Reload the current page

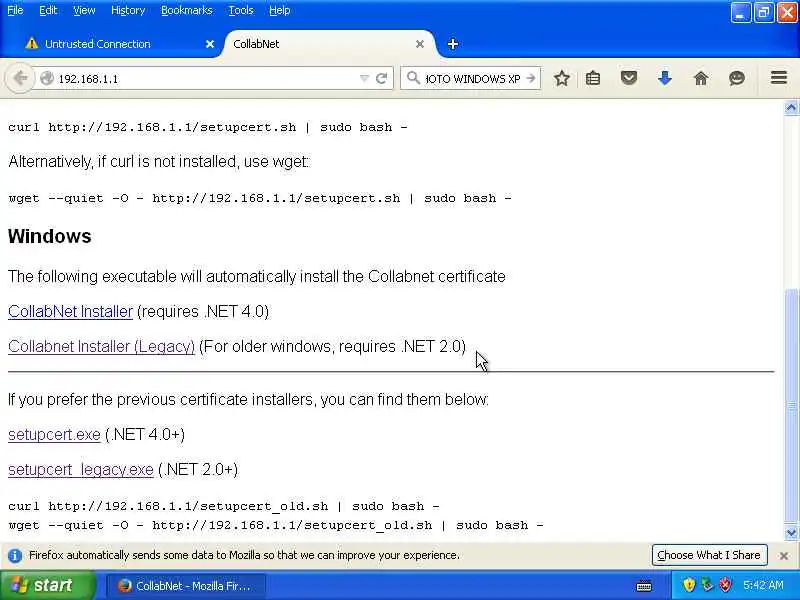click(x=381, y=79)
